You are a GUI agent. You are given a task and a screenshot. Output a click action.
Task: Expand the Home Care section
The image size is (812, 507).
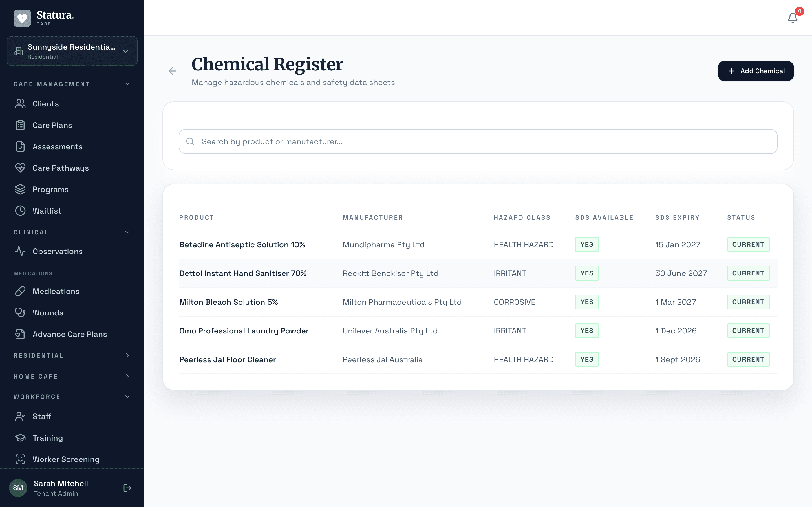pyautogui.click(x=127, y=376)
